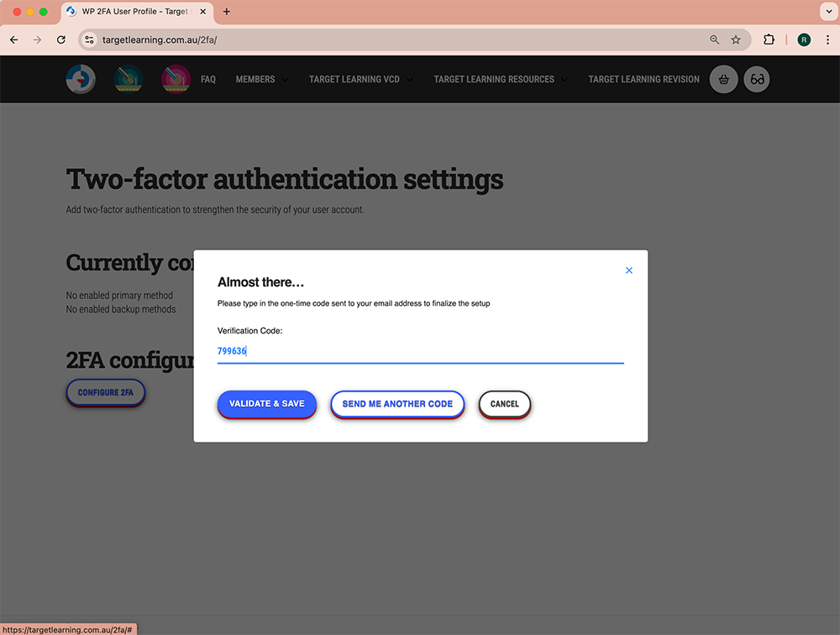Cancel the verification dialog
840x635 pixels.
505,404
